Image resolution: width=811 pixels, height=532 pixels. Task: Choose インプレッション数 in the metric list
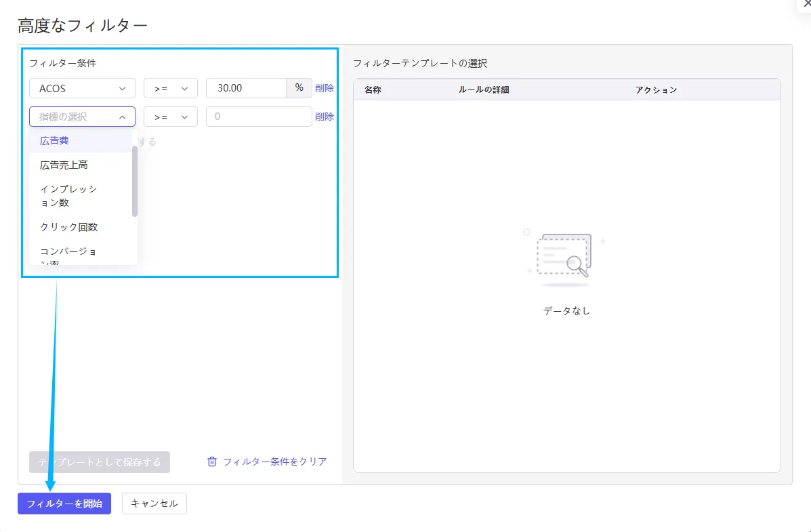pos(80,196)
